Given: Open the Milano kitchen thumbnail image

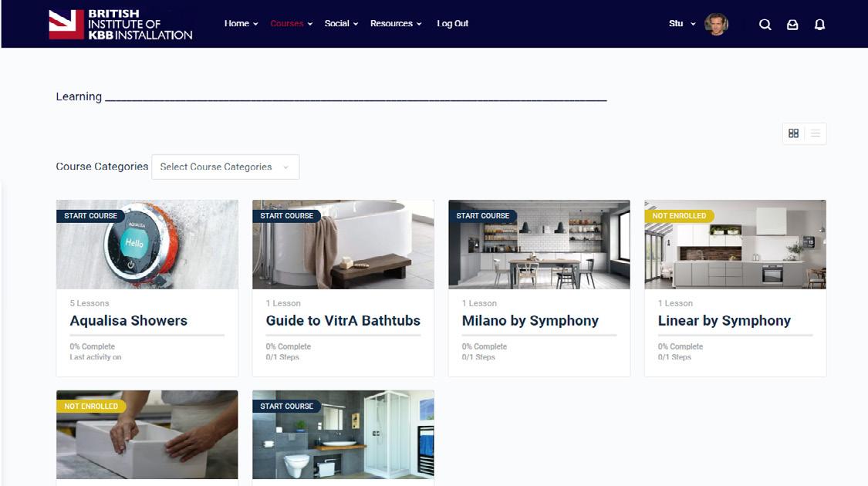Looking at the screenshot, I should coord(539,245).
